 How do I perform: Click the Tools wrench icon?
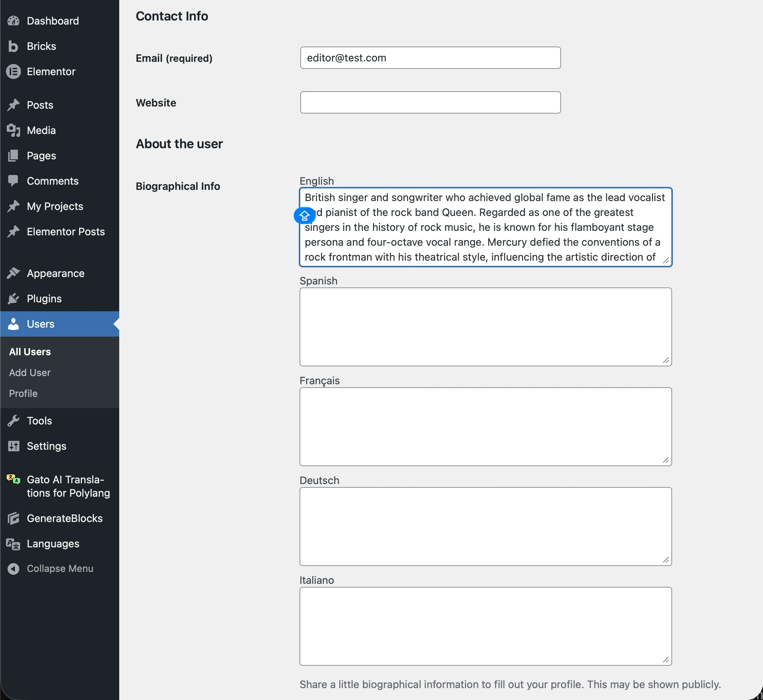tap(13, 420)
